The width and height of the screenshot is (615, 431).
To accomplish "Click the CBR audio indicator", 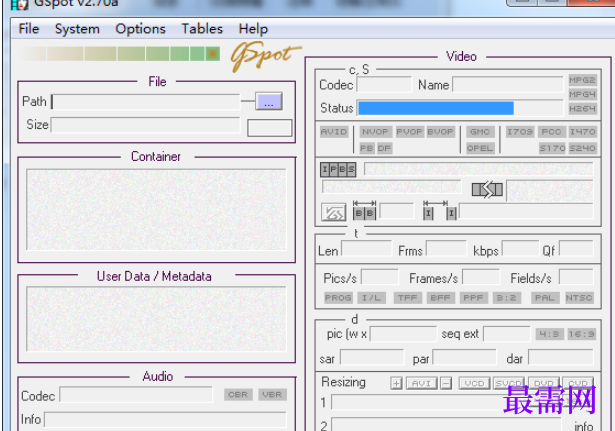I will pos(238,395).
